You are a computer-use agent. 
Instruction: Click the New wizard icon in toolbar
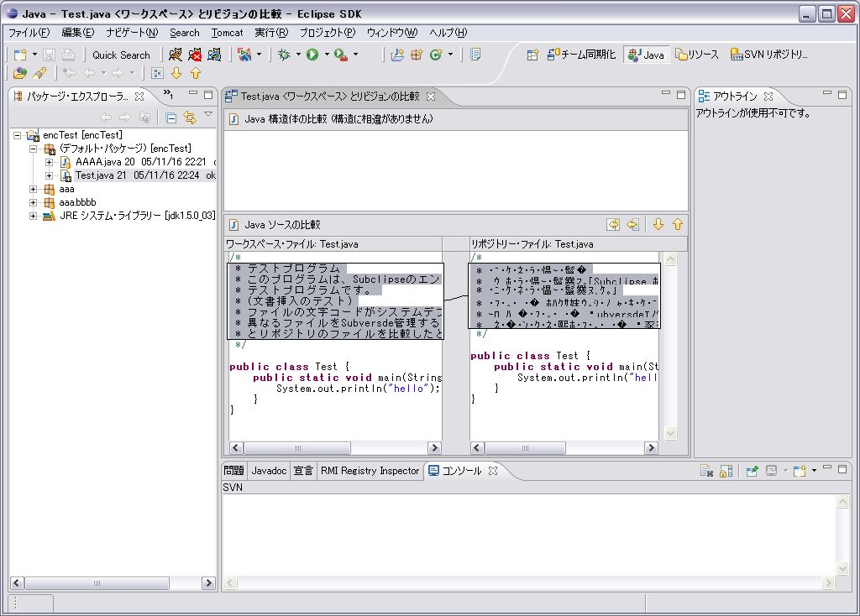20,55
